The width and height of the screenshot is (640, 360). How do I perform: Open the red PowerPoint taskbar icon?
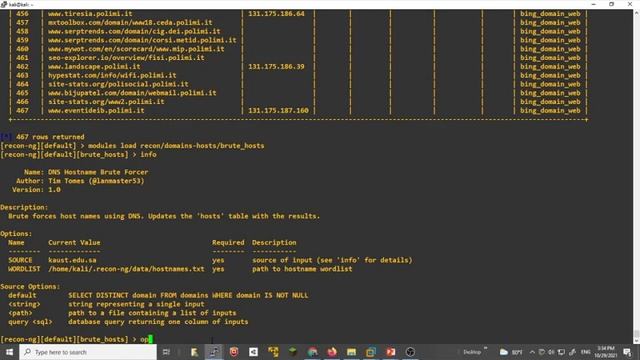point(391,352)
